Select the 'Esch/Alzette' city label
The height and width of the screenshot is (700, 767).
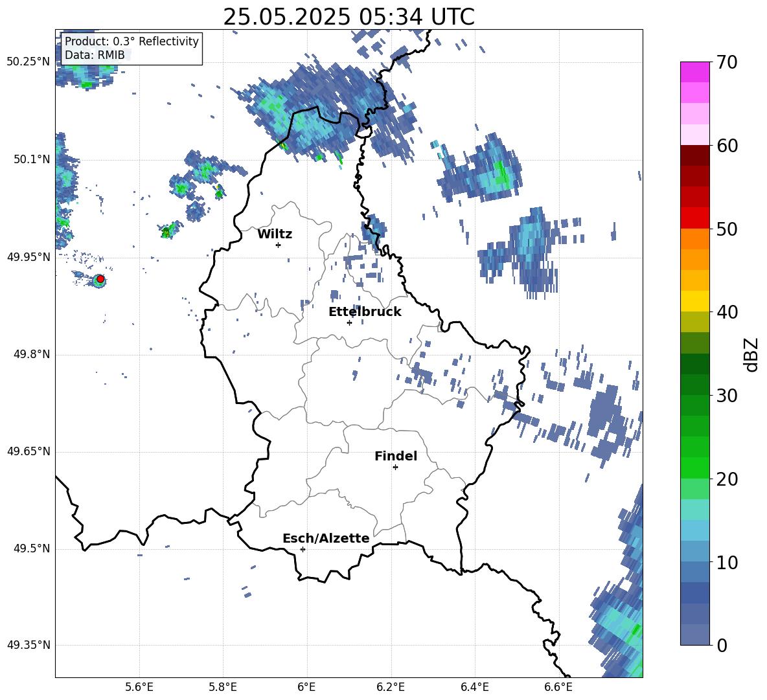pos(326,538)
